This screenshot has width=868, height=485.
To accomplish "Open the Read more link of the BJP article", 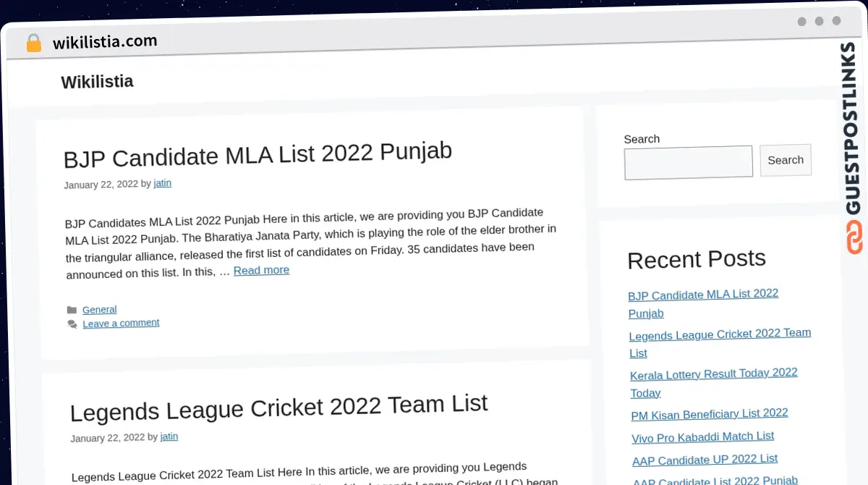I will [261, 270].
